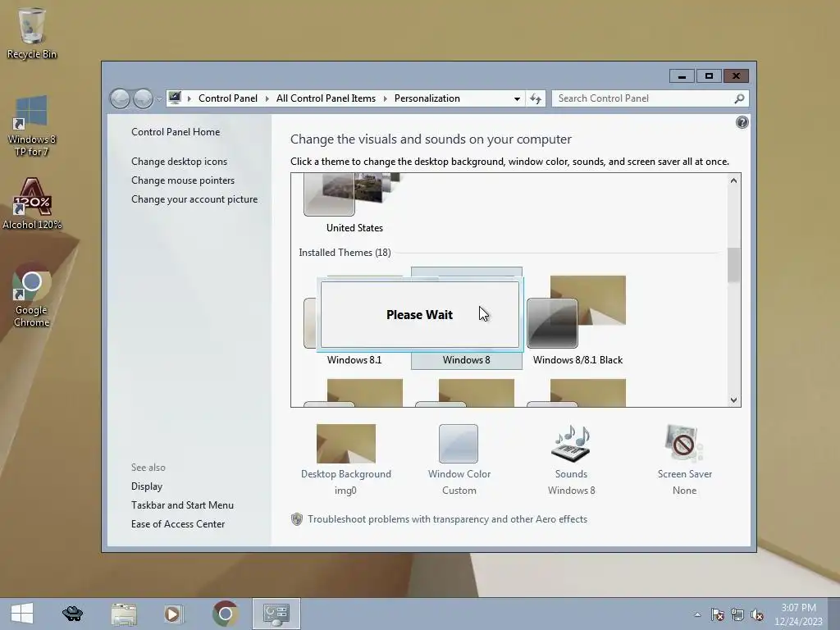Screen dimensions: 840x630
Task: Click the search magnifier icon
Action: [x=739, y=98]
